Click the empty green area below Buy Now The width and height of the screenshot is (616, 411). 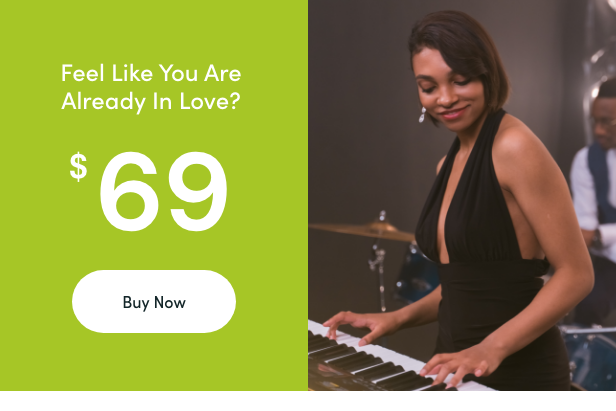154,361
